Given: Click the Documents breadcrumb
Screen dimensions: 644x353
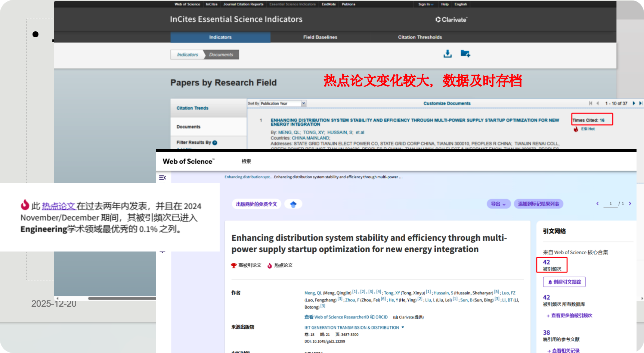Looking at the screenshot, I should click(x=221, y=55).
